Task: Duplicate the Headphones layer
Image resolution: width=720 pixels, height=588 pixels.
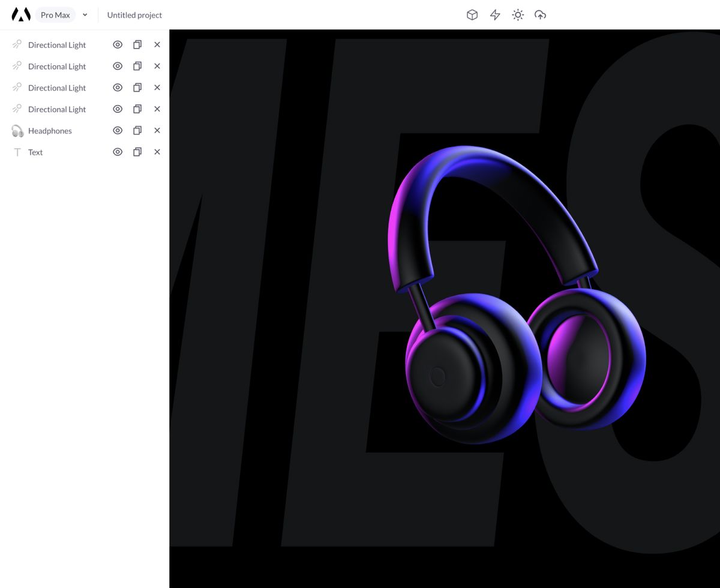Action: 137,130
